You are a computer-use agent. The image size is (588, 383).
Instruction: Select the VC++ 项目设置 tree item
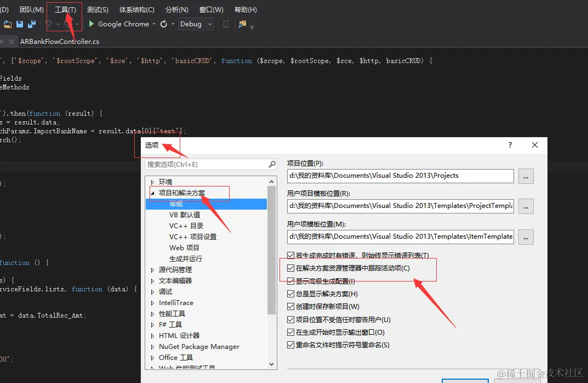coord(193,237)
